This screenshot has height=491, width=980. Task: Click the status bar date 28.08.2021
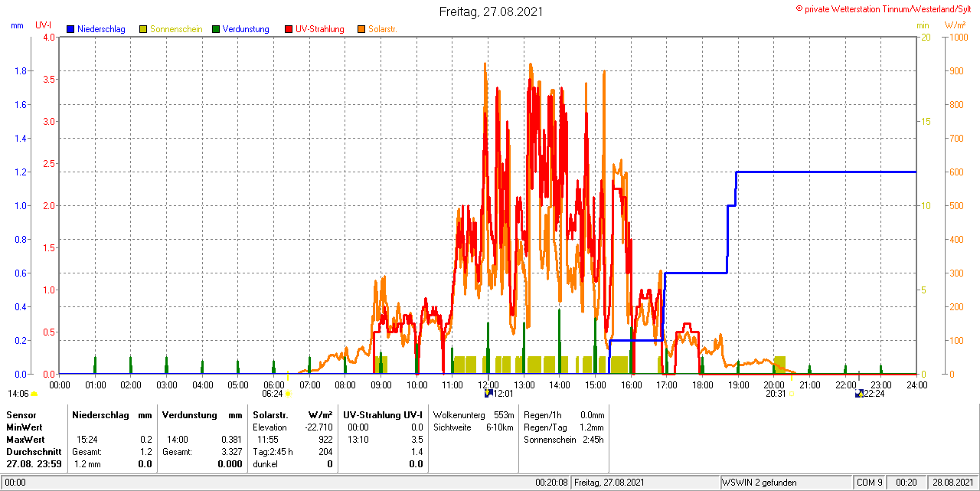tap(952, 483)
